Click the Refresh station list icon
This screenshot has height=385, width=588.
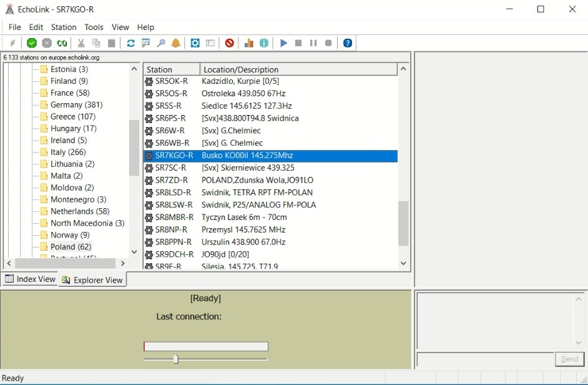[x=130, y=43]
